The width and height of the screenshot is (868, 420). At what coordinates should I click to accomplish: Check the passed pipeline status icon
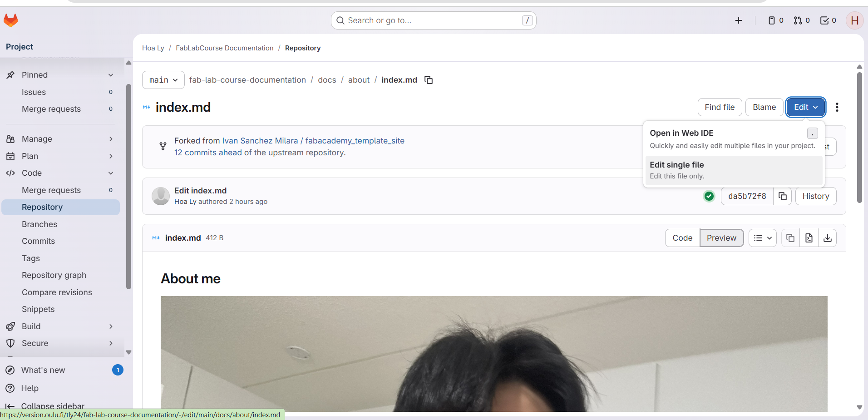point(709,196)
